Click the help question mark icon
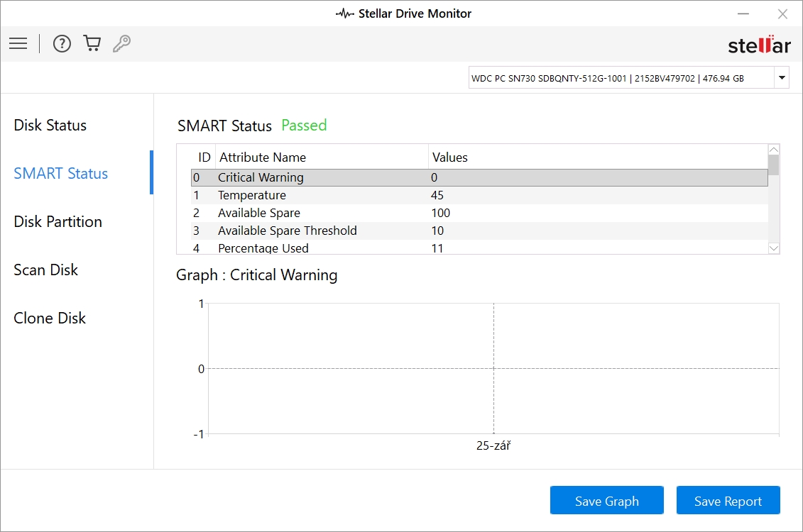 click(x=62, y=44)
